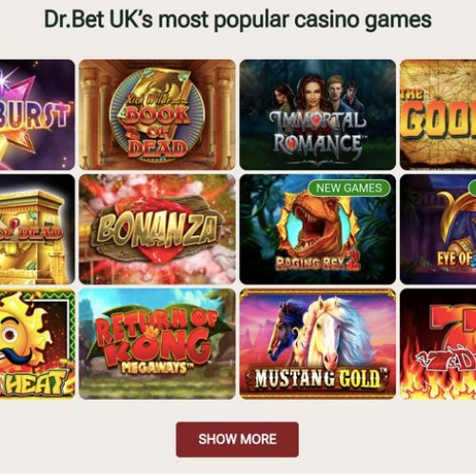Image resolution: width=476 pixels, height=476 pixels.
Task: Click the characters in the Immortal Romance artwork
Action: tap(317, 92)
